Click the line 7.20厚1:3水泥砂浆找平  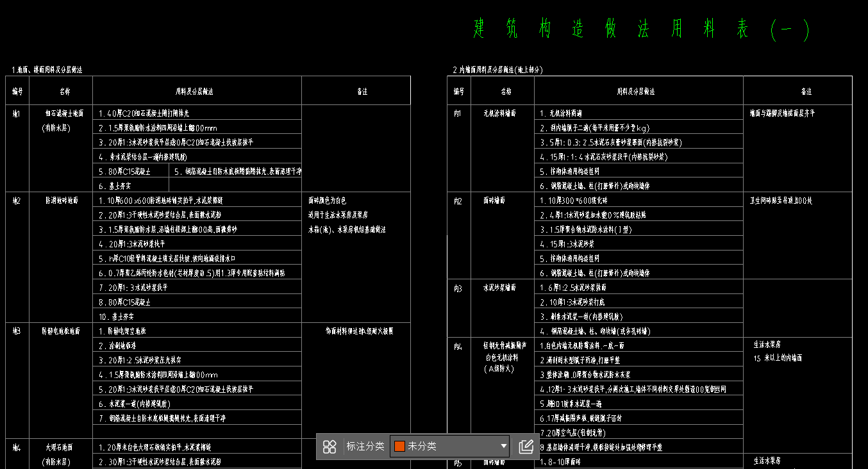coord(131,288)
